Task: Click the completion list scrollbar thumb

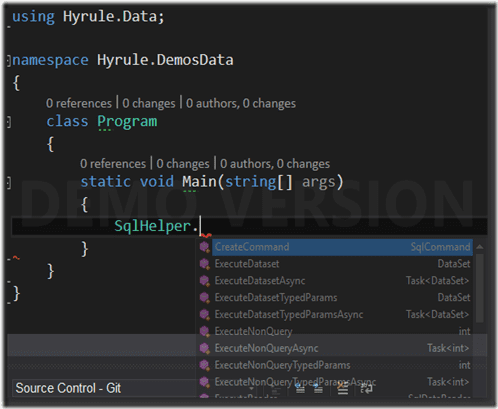Action: click(x=480, y=288)
